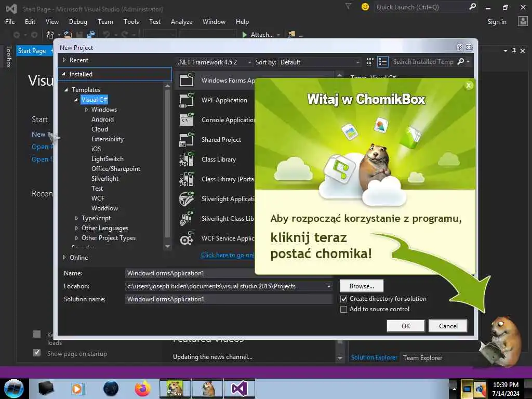Expand the Other Languages node
This screenshot has height=399, width=532.
(76, 228)
